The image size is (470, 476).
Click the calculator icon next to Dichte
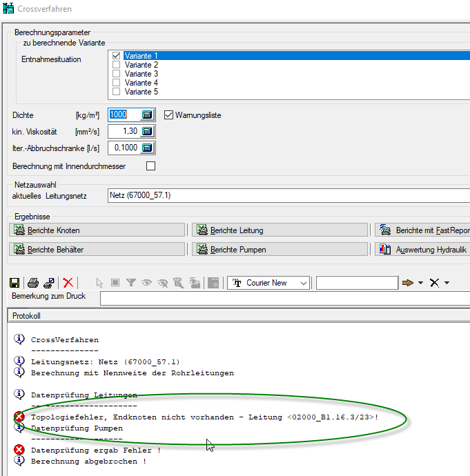click(x=147, y=115)
